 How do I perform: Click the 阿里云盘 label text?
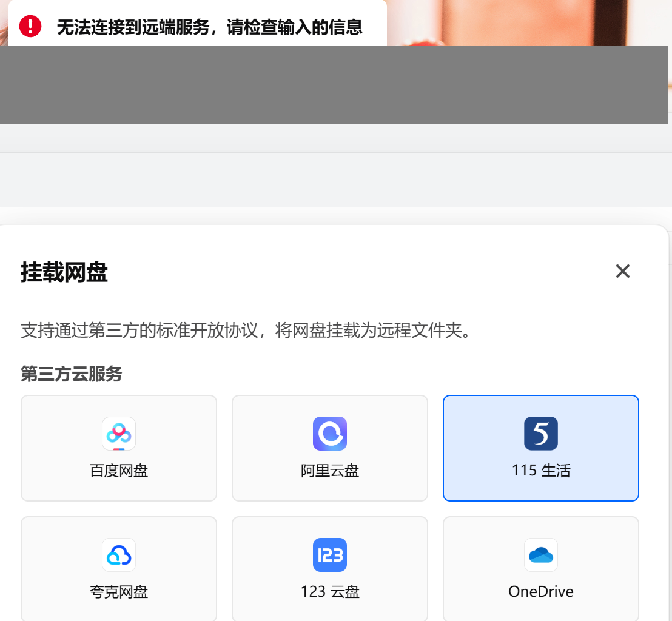click(x=329, y=471)
